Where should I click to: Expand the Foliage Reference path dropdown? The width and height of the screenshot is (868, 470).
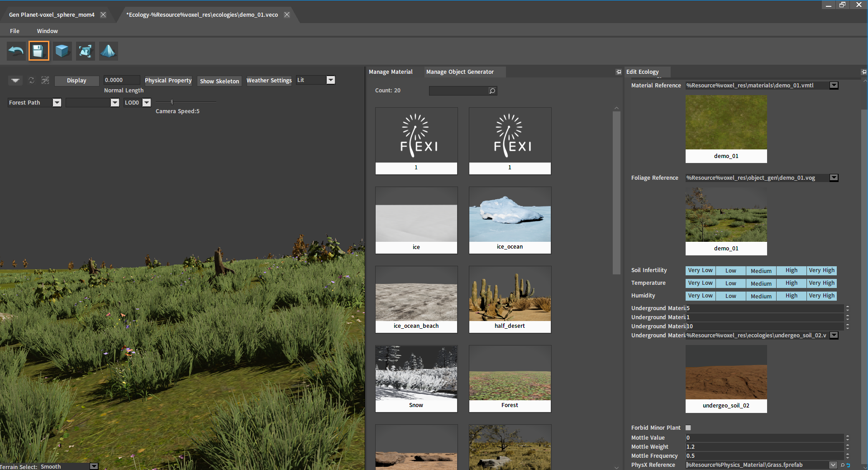[x=834, y=178]
